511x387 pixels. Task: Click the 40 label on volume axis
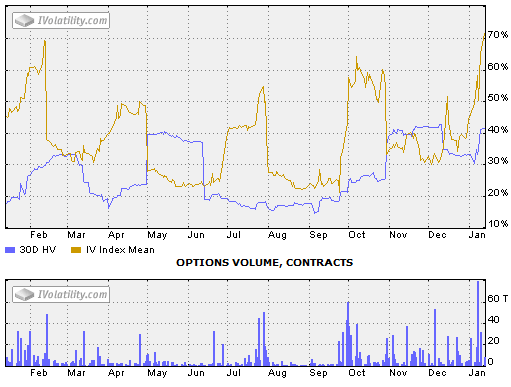pos(493,320)
